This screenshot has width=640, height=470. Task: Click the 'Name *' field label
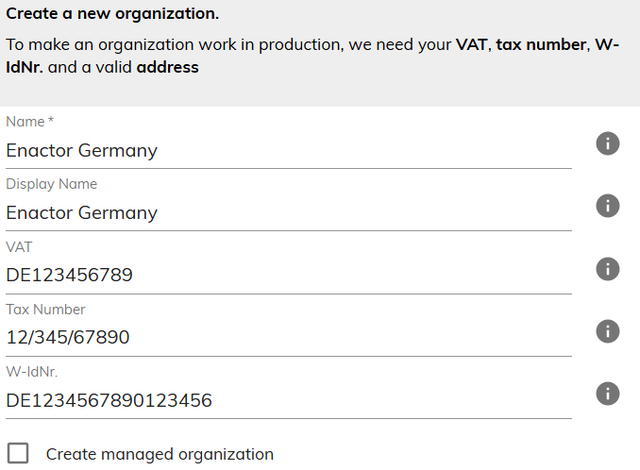[x=29, y=122]
